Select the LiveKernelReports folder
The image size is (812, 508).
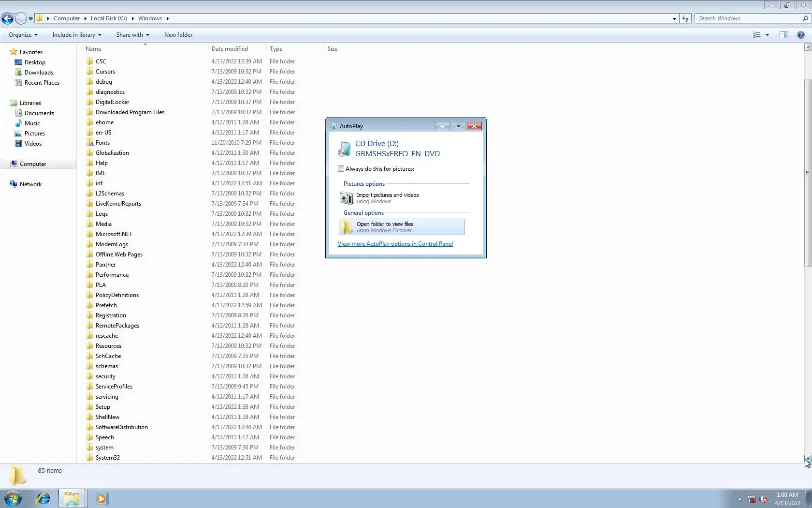(x=118, y=204)
